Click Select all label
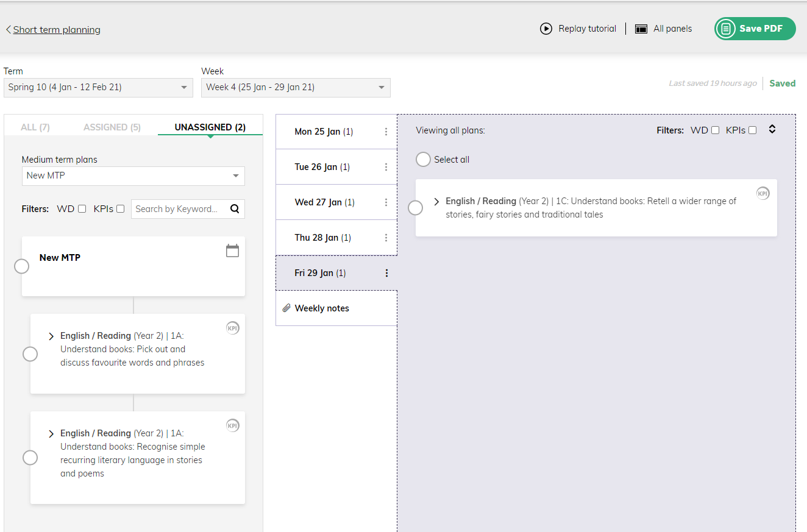The width and height of the screenshot is (807, 532). click(x=452, y=160)
